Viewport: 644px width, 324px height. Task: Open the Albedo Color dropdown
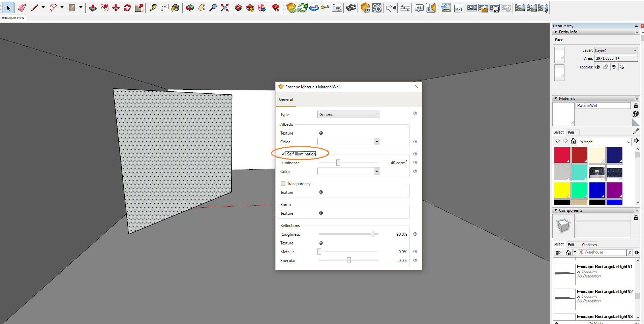pyautogui.click(x=377, y=142)
